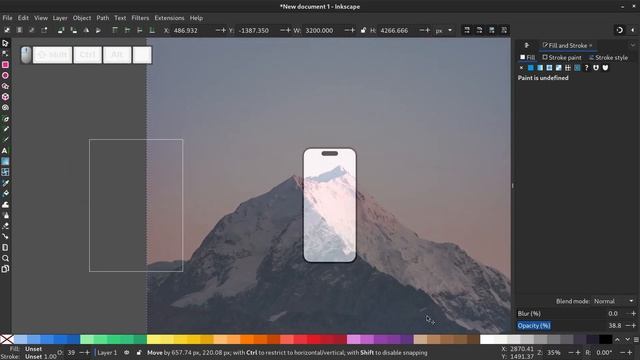Select the Spray tool
The image size is (640, 360).
pyautogui.click(x=5, y=215)
